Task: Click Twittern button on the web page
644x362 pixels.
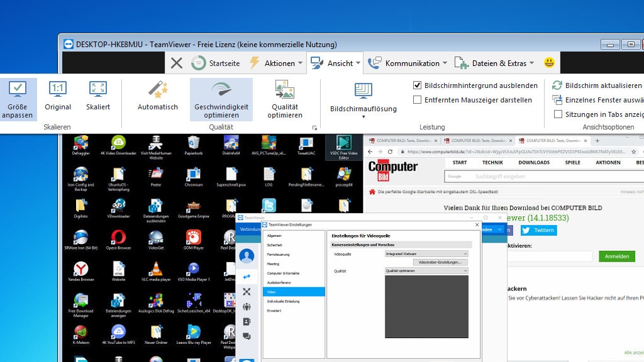Action: pos(539,230)
